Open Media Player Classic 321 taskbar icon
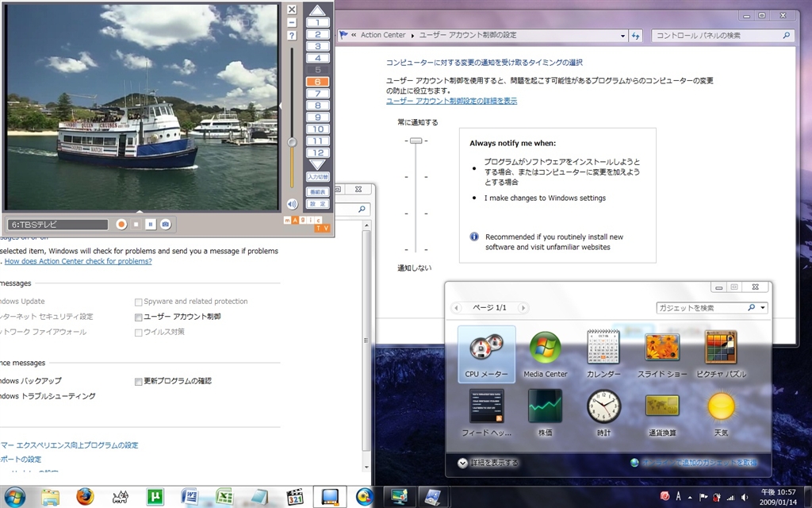This screenshot has width=812, height=508. tap(295, 497)
